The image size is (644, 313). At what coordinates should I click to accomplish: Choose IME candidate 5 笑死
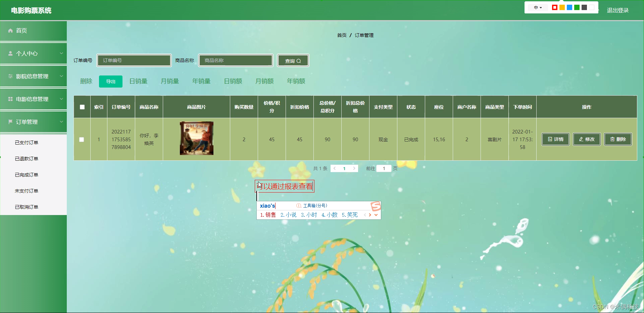(350, 215)
